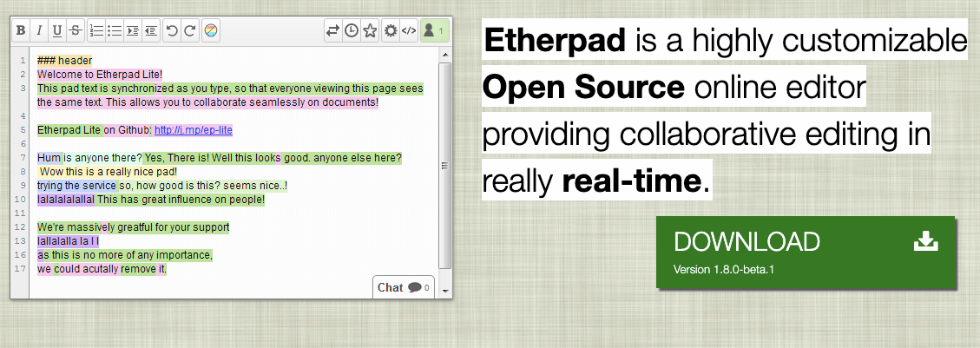
Task: Click the green DOWNLOAD button
Action: tap(806, 253)
